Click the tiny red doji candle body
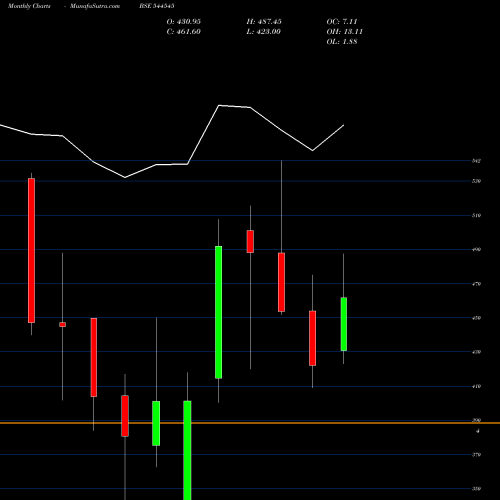Viewport: 500px width, 500px height. tap(62, 325)
